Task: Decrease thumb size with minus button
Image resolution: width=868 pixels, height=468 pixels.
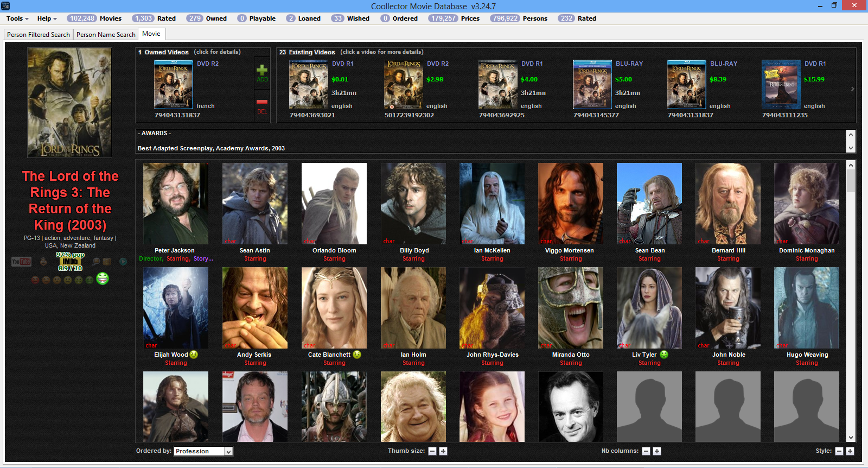Action: tap(432, 451)
